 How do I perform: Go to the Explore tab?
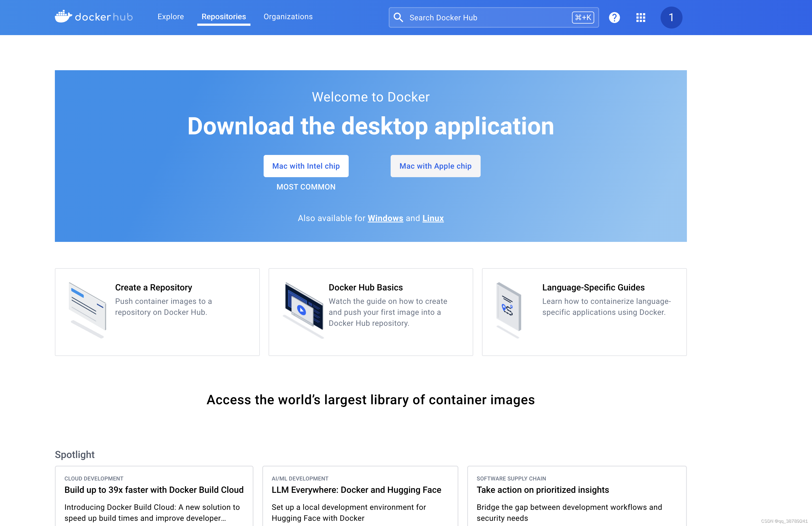click(x=171, y=17)
